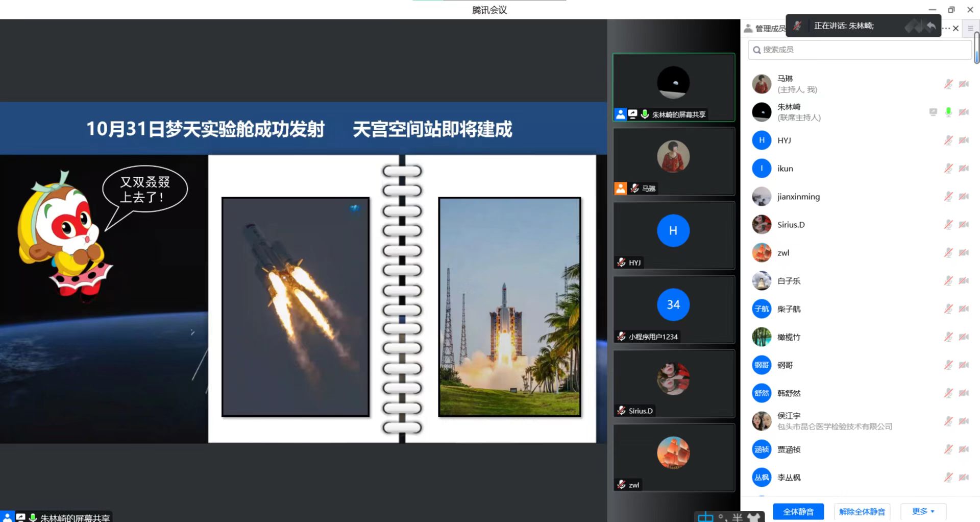Click the camera icon in 白子乐's member row
The width and height of the screenshot is (980, 522).
(964, 281)
